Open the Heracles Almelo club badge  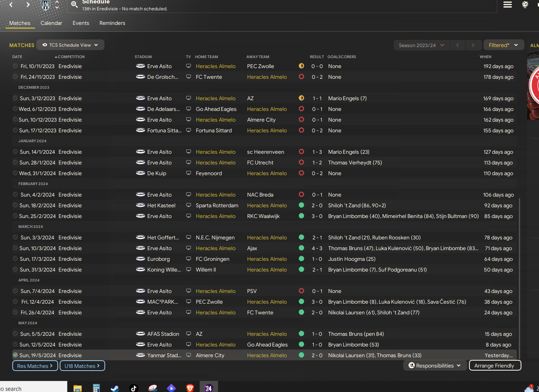pos(46,5)
